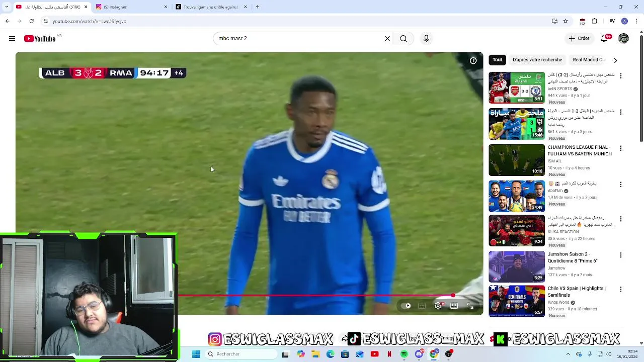This screenshot has width=644, height=362.
Task: Select 'D'après votre recherche' chip
Action: pyautogui.click(x=537, y=60)
